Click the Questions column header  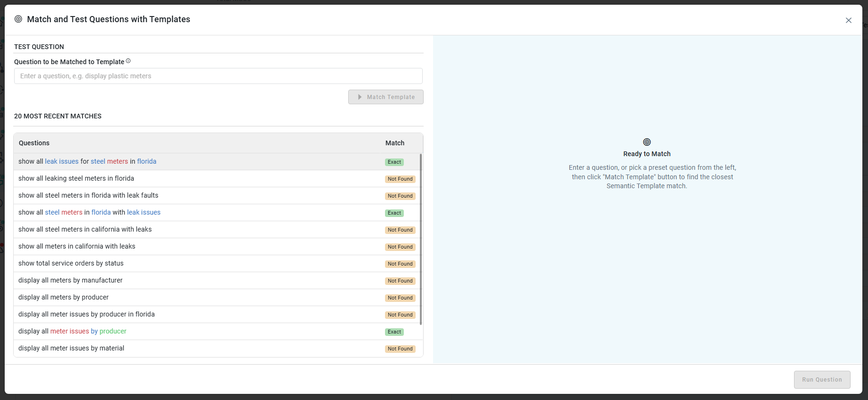pyautogui.click(x=34, y=143)
